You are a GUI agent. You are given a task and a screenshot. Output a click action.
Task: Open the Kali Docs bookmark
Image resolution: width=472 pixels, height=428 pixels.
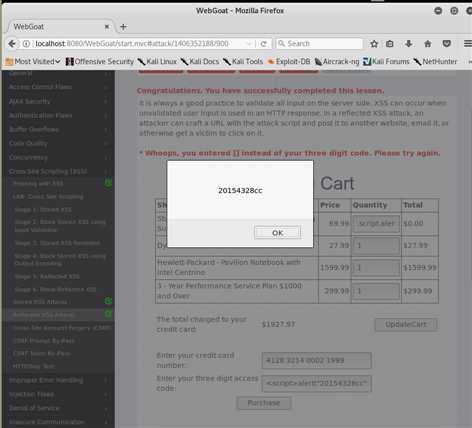click(200, 62)
